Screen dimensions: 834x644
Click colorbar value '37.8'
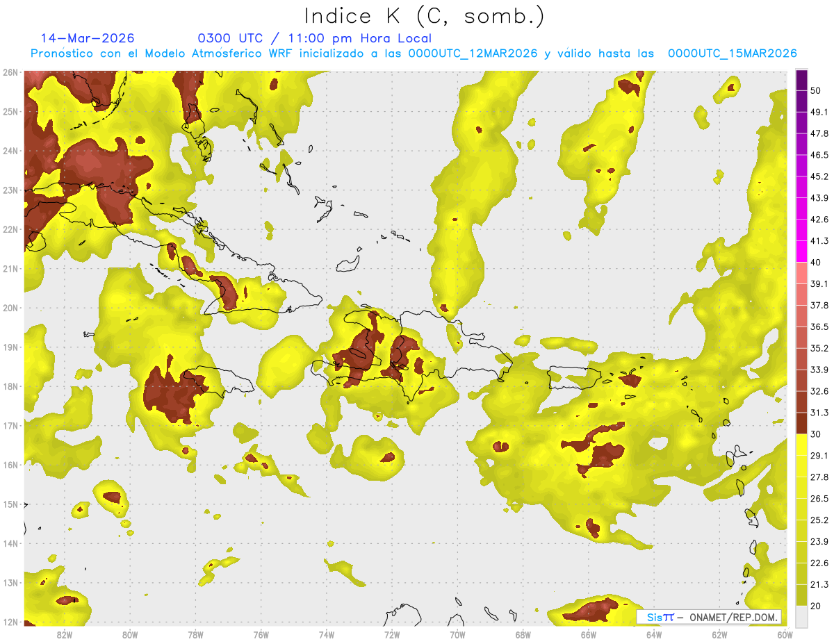[819, 305]
